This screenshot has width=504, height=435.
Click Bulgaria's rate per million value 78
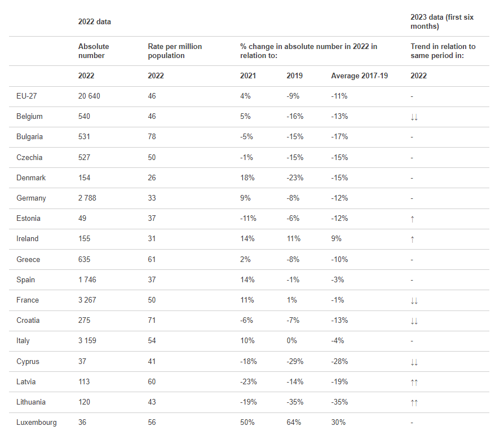pos(152,137)
